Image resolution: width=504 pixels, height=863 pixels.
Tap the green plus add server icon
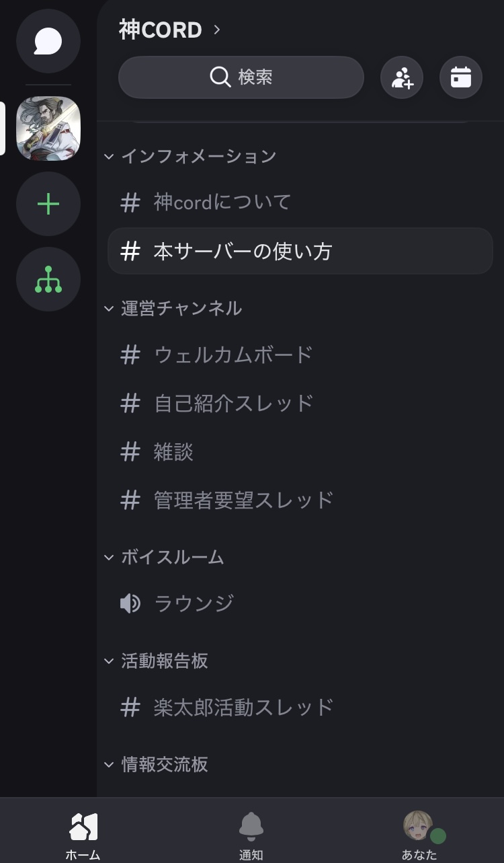tap(48, 204)
